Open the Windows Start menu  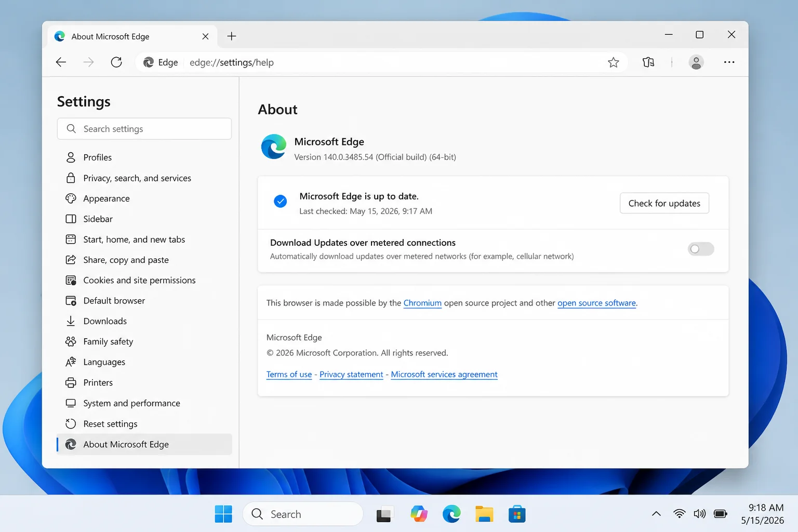[223, 514]
